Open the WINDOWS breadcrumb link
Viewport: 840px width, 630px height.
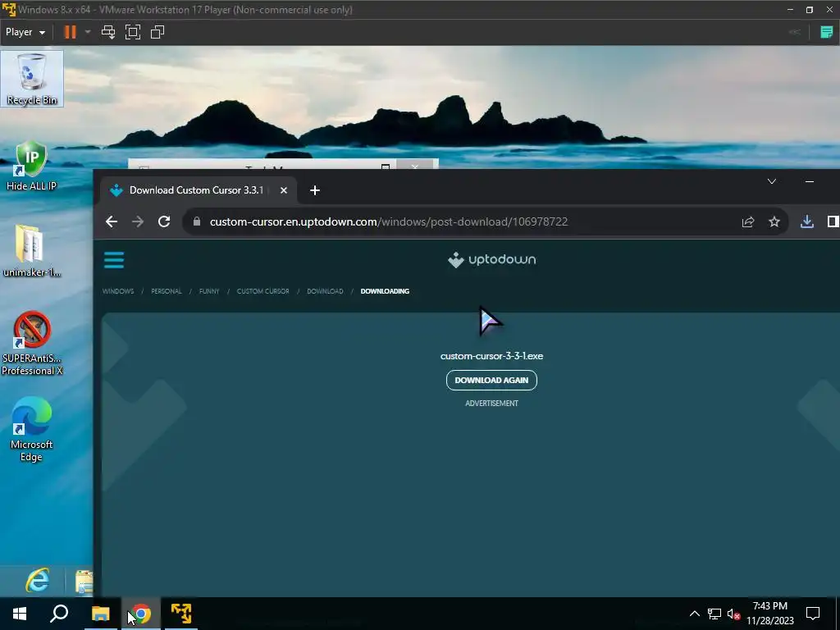click(x=118, y=291)
